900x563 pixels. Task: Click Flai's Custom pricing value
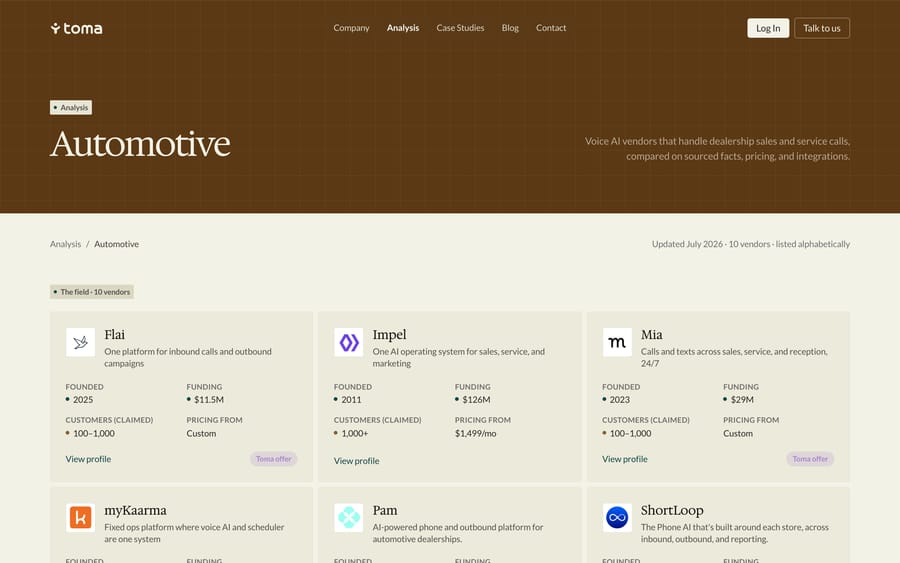(x=201, y=433)
